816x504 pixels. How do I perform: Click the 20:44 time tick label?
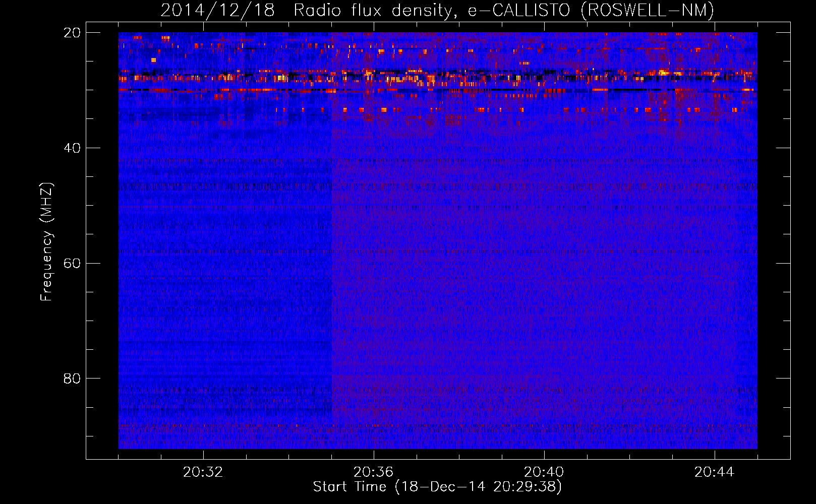(714, 472)
